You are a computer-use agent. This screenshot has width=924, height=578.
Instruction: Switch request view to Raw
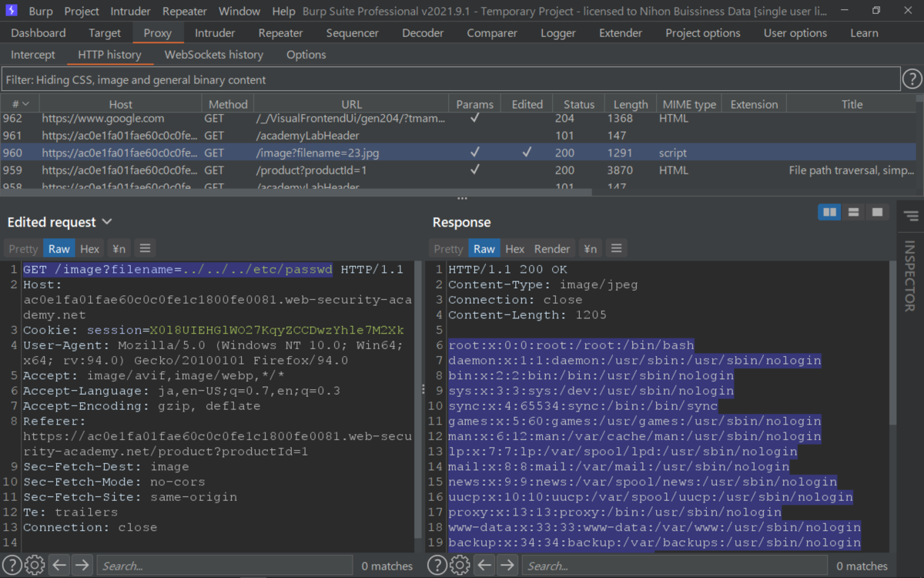coord(59,248)
